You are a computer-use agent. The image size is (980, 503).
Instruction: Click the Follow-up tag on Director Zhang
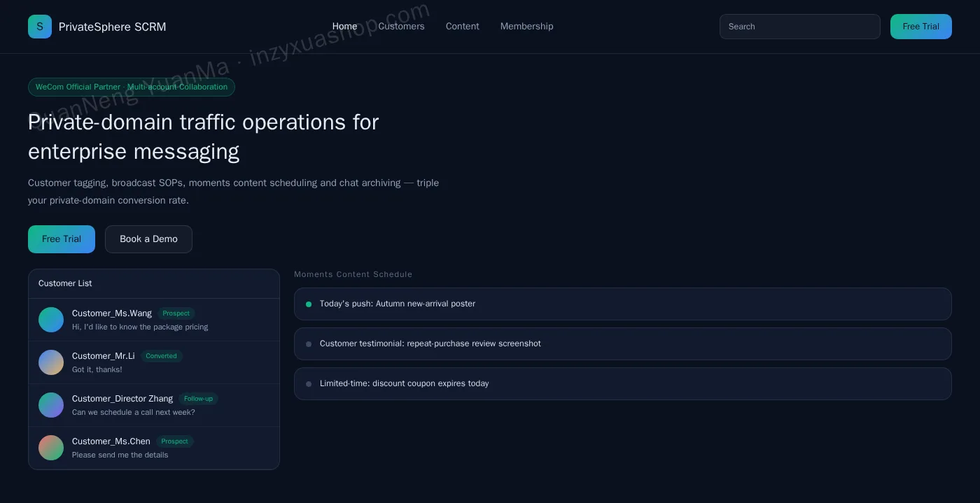click(198, 399)
